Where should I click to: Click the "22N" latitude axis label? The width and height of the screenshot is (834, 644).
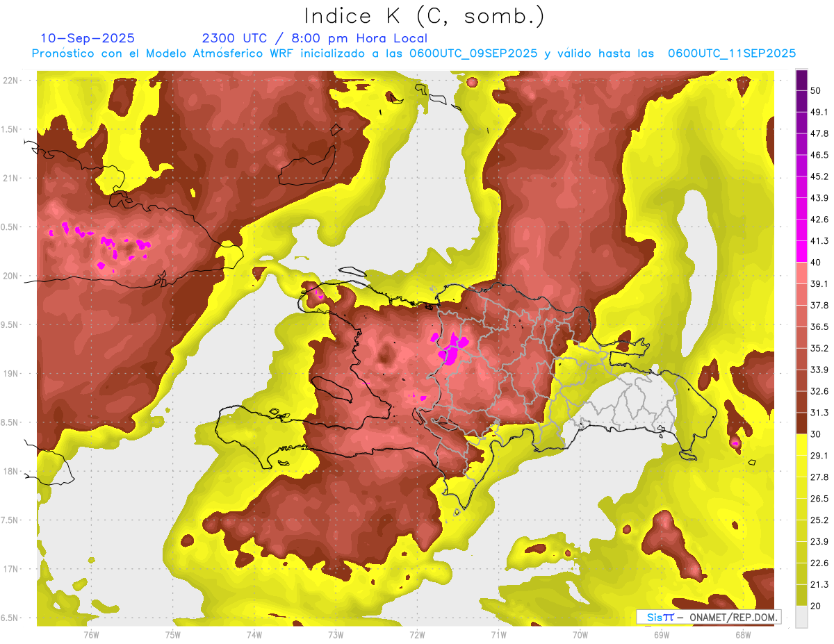(x=10, y=81)
